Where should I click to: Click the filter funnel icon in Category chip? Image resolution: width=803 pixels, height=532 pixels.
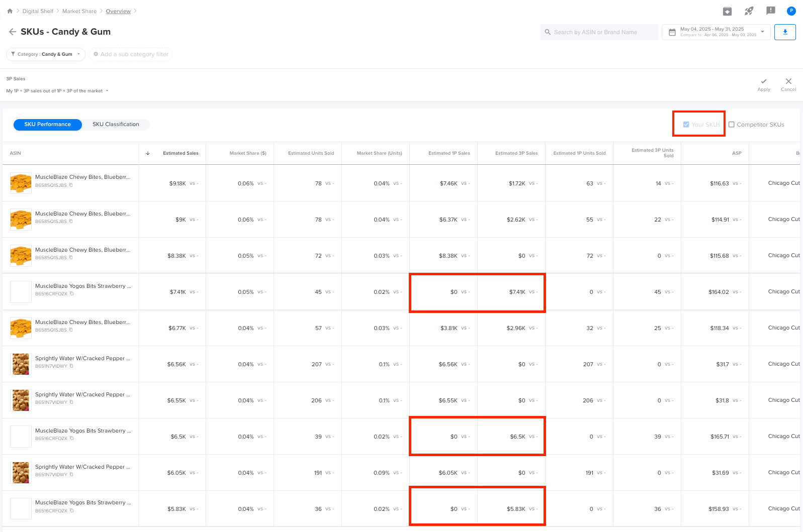(x=13, y=54)
